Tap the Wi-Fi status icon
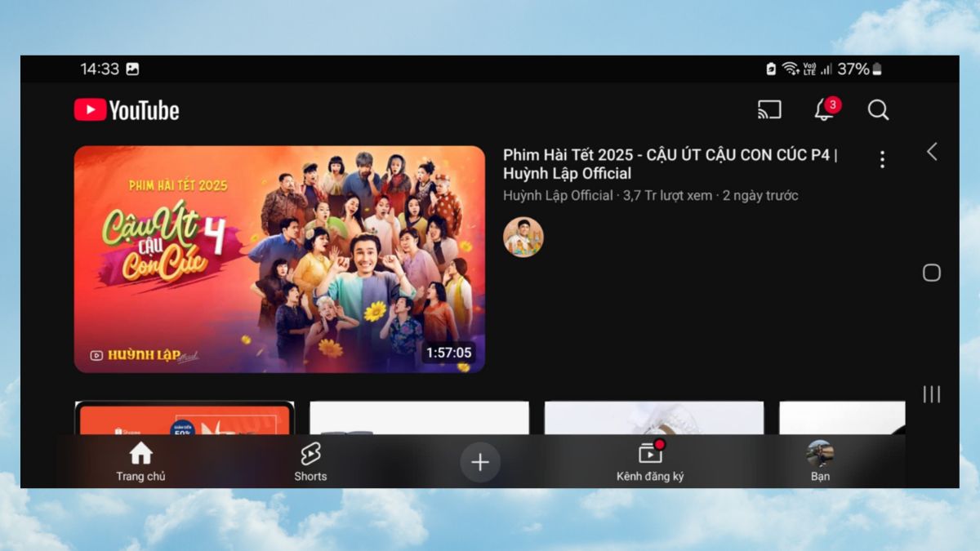 tap(791, 69)
